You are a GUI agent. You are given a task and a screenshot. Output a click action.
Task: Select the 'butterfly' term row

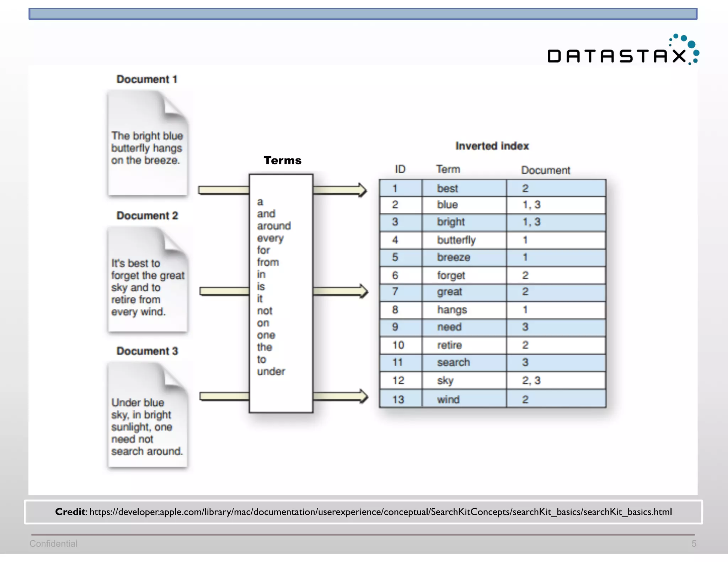[x=456, y=240]
